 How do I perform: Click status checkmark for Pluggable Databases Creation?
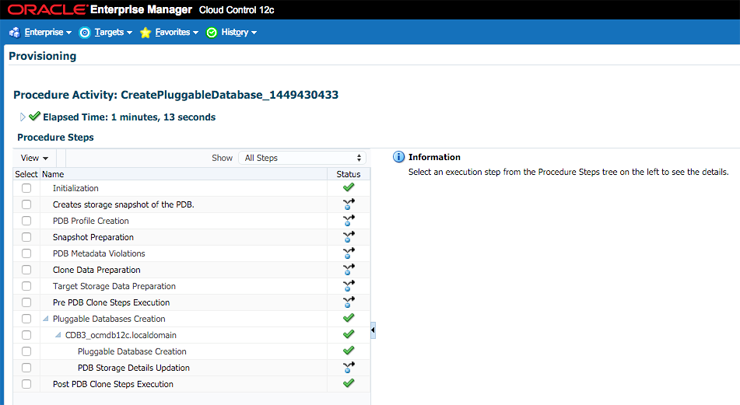(349, 318)
